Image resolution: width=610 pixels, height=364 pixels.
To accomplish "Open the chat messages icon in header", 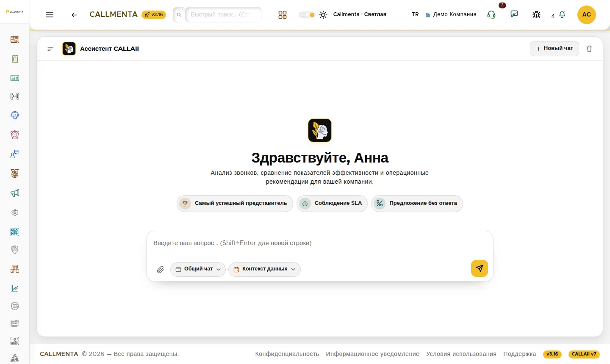I will 514,14.
